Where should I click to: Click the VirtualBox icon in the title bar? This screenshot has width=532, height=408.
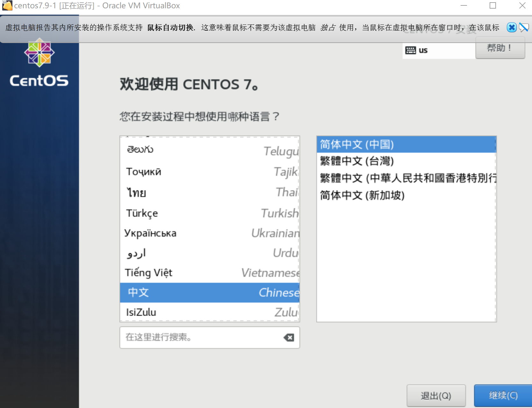[x=7, y=5]
